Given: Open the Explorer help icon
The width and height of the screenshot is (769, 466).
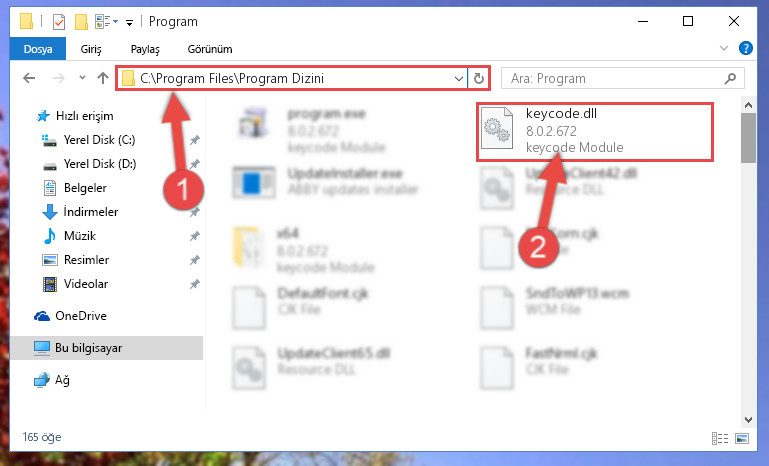Looking at the screenshot, I should [x=745, y=48].
